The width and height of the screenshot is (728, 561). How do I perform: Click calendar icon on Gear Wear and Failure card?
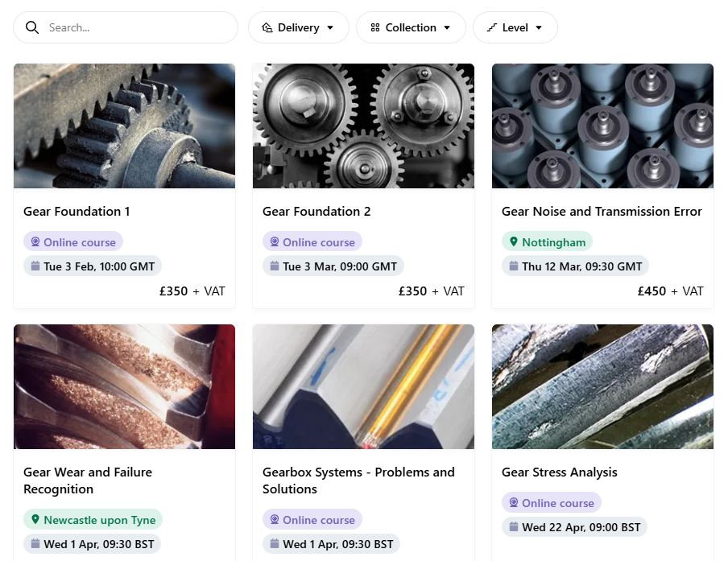35,543
